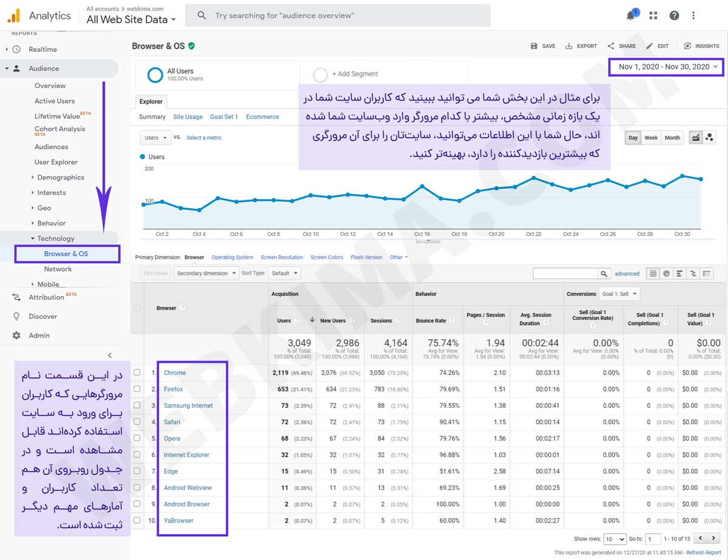
Task: Open the Google apps grid icon
Action: pos(653,16)
